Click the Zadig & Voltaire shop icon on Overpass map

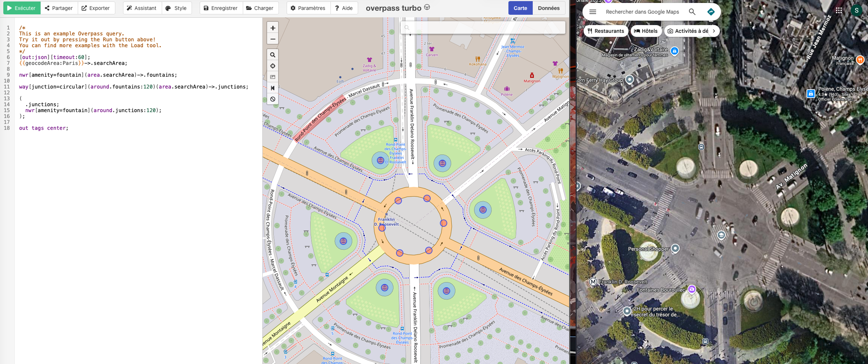[370, 60]
